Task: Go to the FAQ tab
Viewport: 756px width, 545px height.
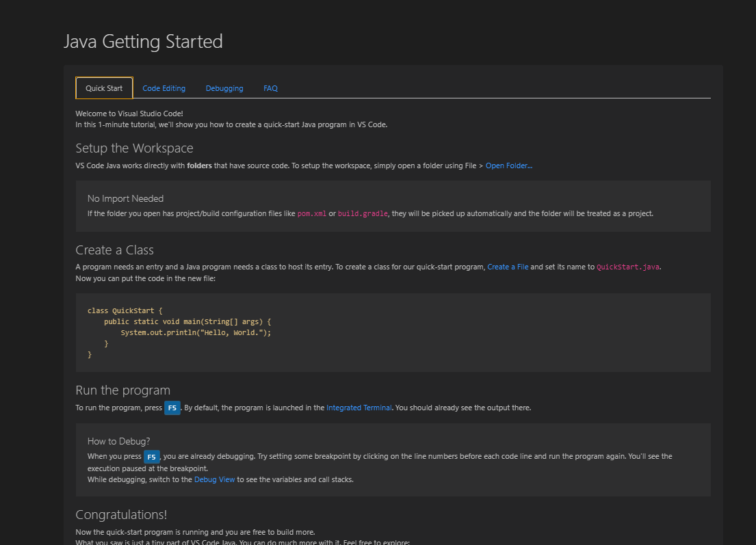Action: pyautogui.click(x=270, y=88)
